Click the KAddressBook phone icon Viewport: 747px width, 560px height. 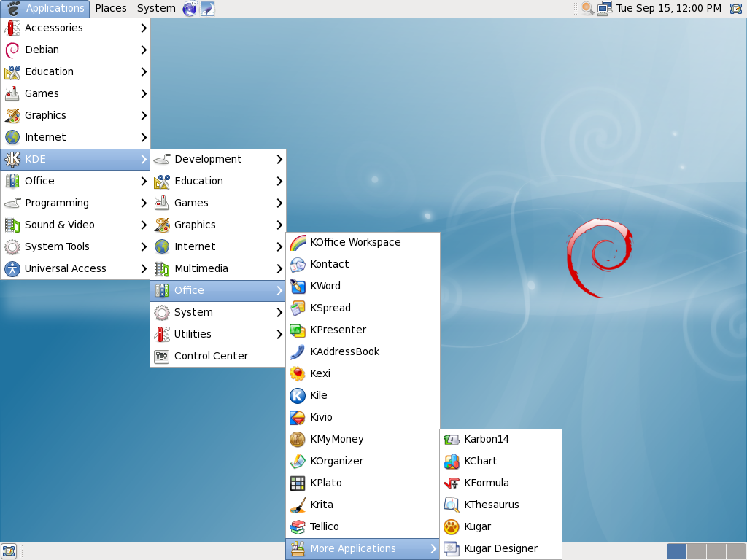coord(298,352)
